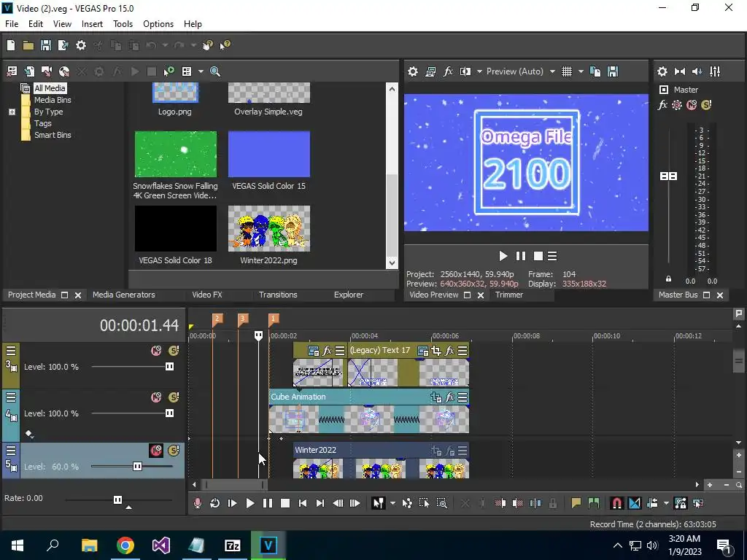Image resolution: width=747 pixels, height=560 pixels.
Task: Search media with the magnifier icon
Action: [215, 71]
